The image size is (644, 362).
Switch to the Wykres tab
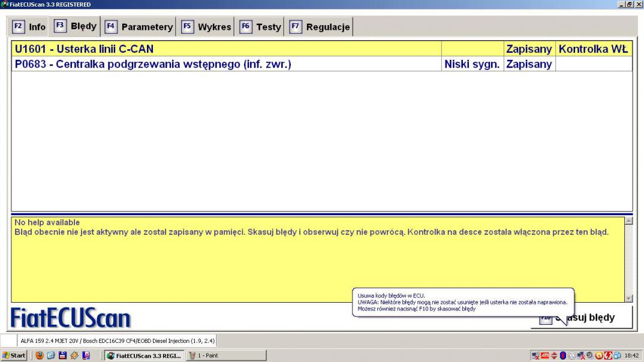pos(206,27)
